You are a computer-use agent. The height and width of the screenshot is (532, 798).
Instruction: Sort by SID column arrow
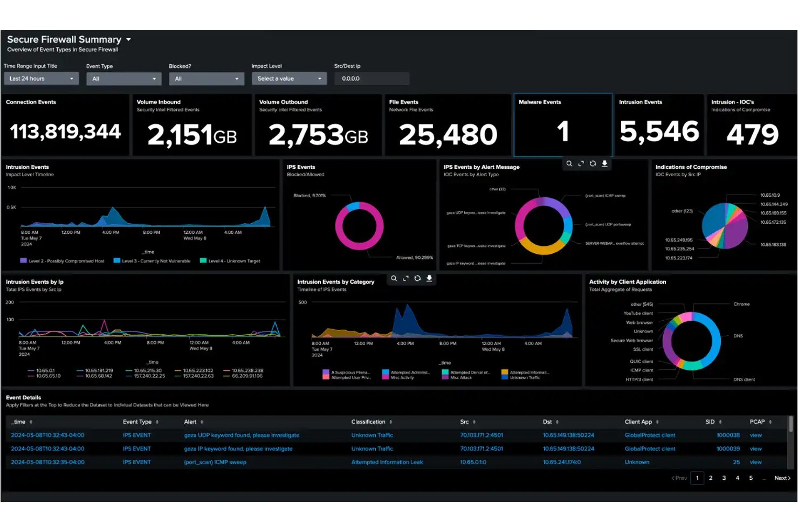coord(720,422)
